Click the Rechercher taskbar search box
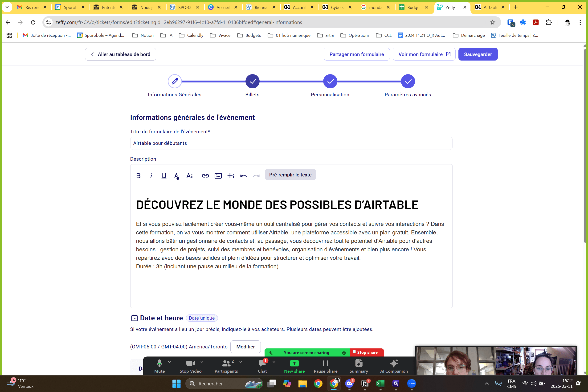 coord(224,383)
